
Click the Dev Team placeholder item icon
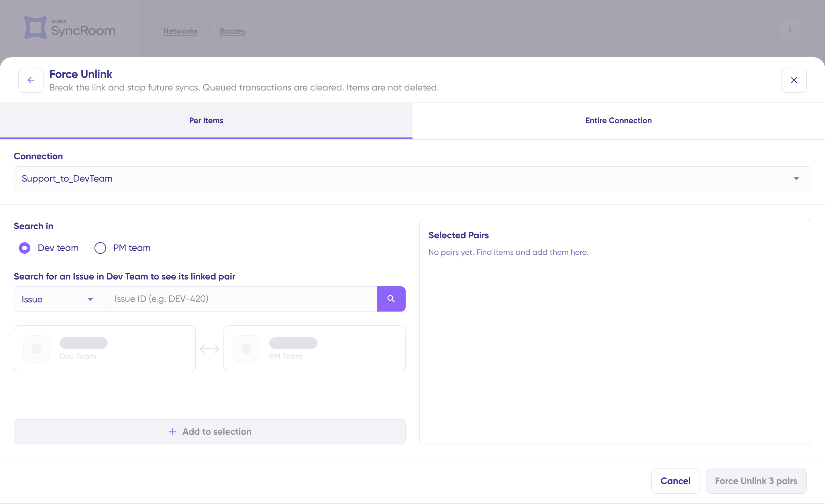pos(36,349)
